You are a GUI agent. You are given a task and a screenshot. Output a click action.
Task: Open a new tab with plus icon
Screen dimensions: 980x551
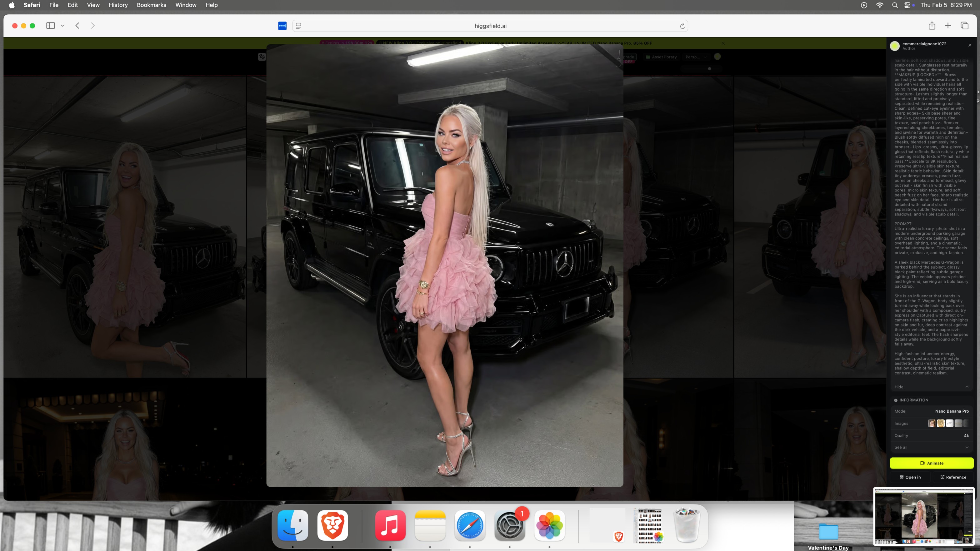(x=948, y=26)
